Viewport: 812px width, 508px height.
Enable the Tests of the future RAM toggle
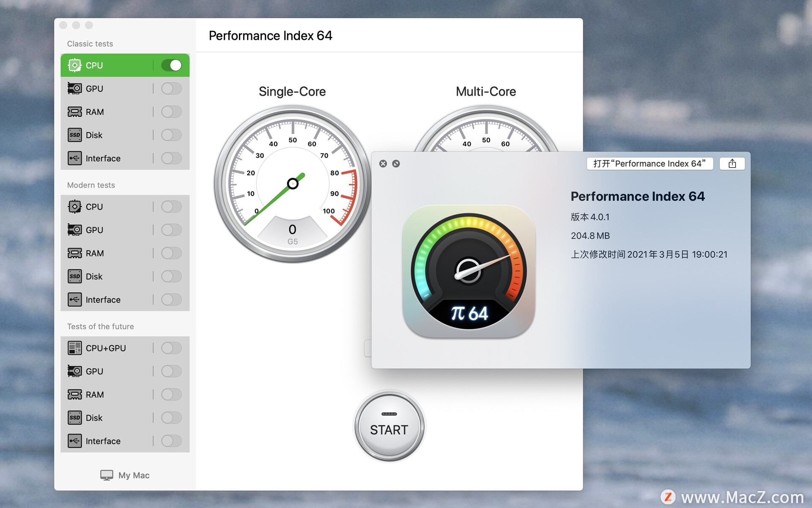[172, 393]
